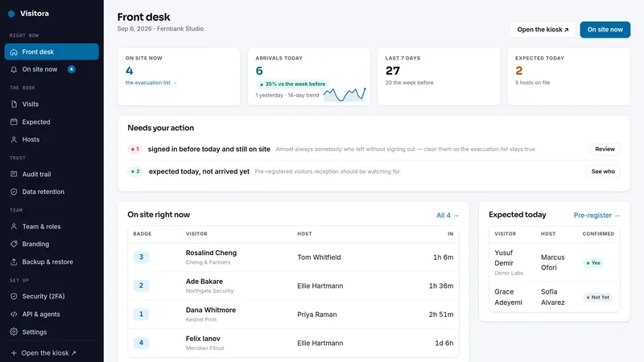This screenshot has height=362, width=644.
Task: Click the Branding tag icon
Action: (x=14, y=244)
